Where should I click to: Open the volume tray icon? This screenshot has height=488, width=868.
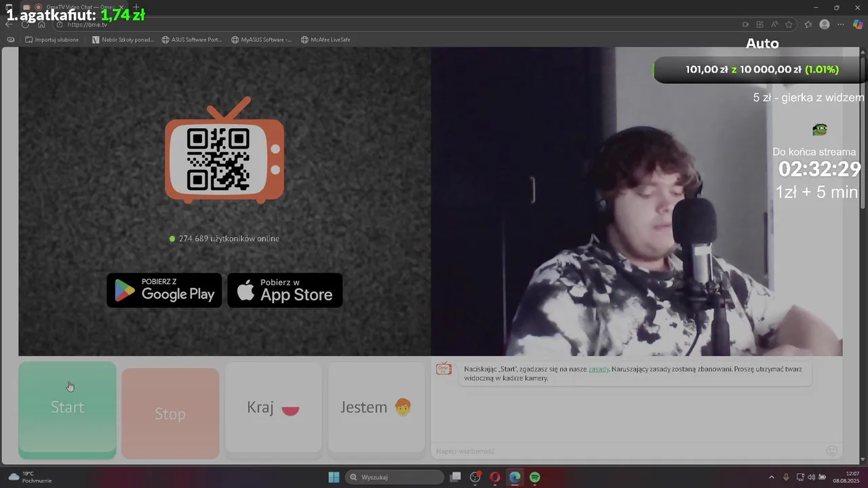click(812, 477)
